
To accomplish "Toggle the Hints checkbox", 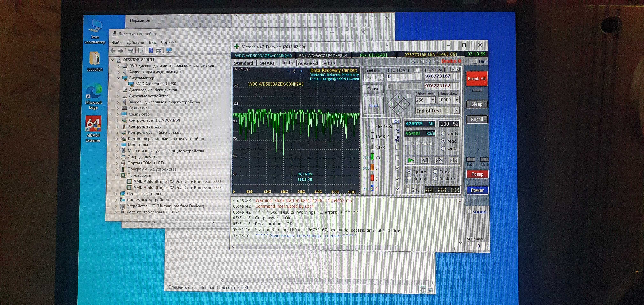I will (x=475, y=61).
